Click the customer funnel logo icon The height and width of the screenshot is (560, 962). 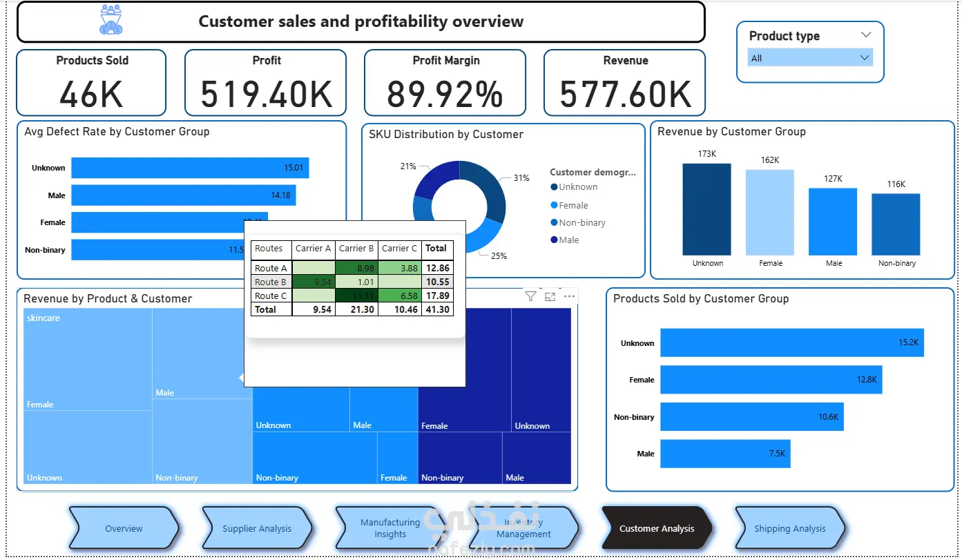(x=110, y=20)
